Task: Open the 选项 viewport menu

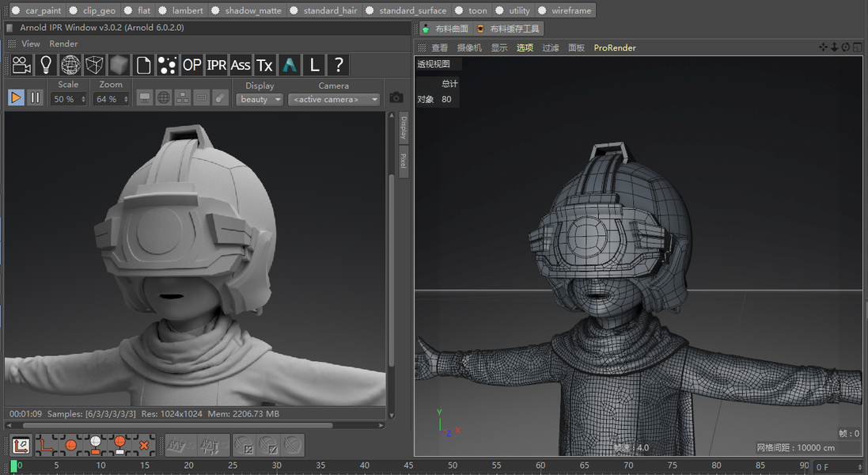Action: coord(525,47)
